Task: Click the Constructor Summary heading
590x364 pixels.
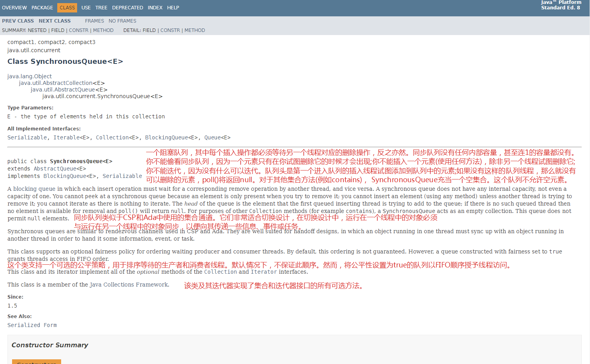Action: click(50, 345)
